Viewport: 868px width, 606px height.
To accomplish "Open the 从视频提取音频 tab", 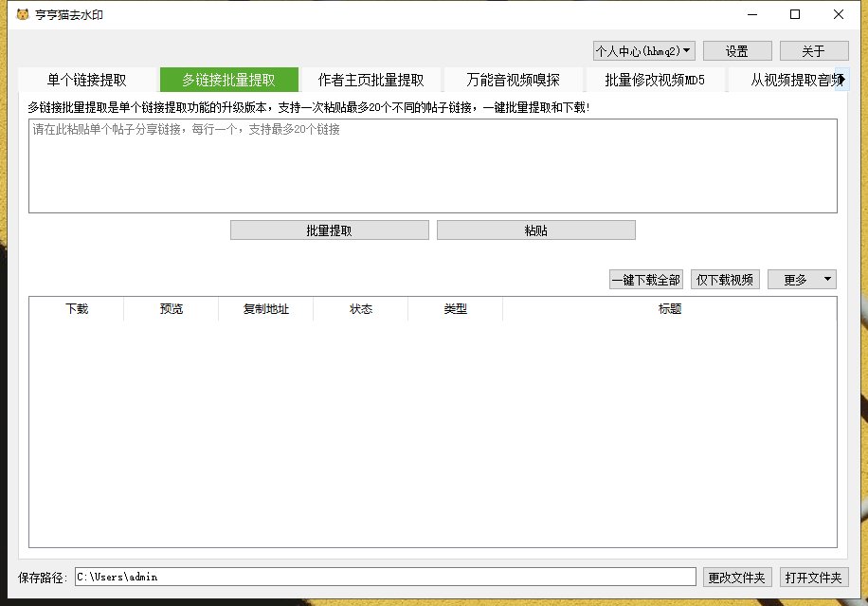I will click(x=791, y=80).
